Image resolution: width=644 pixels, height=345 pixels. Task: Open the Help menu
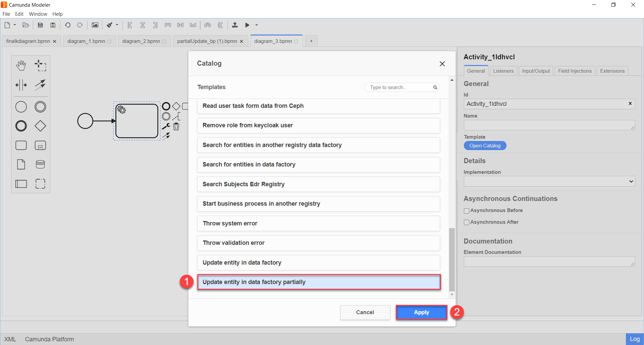57,14
